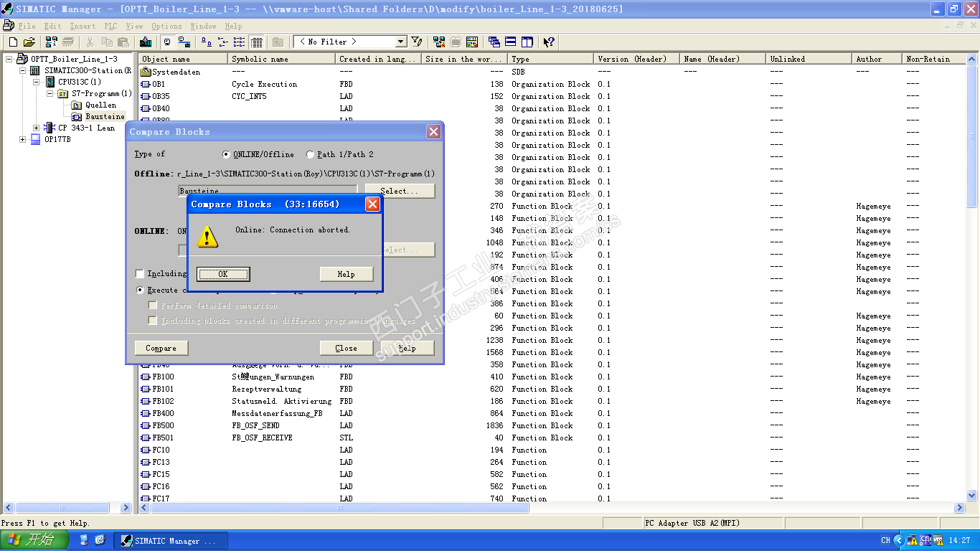The height and width of the screenshot is (553, 980).
Task: Switch to List view icon
Action: click(x=240, y=42)
